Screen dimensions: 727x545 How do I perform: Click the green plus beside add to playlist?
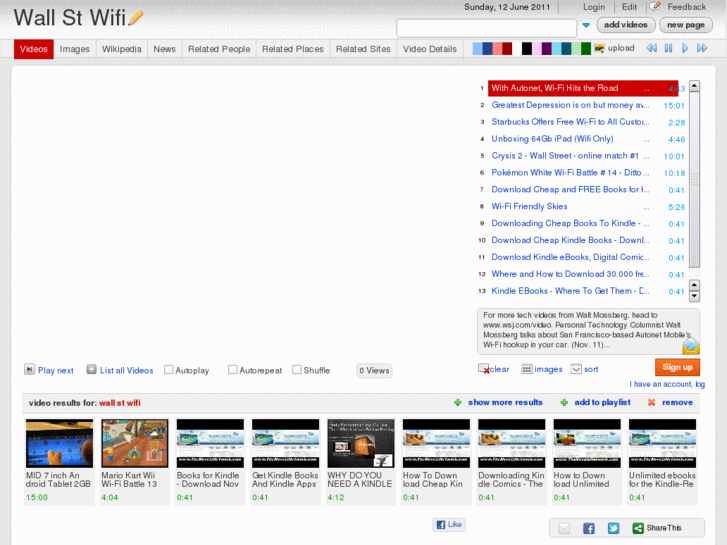(x=564, y=403)
